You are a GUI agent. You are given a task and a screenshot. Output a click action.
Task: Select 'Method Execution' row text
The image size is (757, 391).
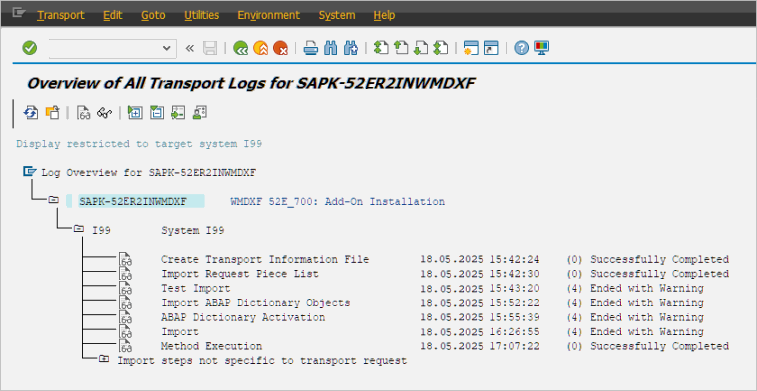211,347
